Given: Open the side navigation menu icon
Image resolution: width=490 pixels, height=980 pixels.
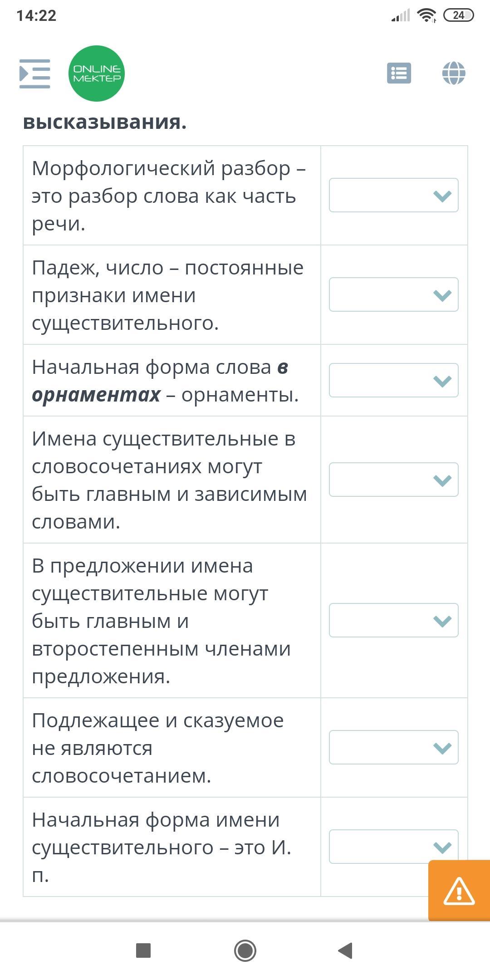Looking at the screenshot, I should [35, 73].
